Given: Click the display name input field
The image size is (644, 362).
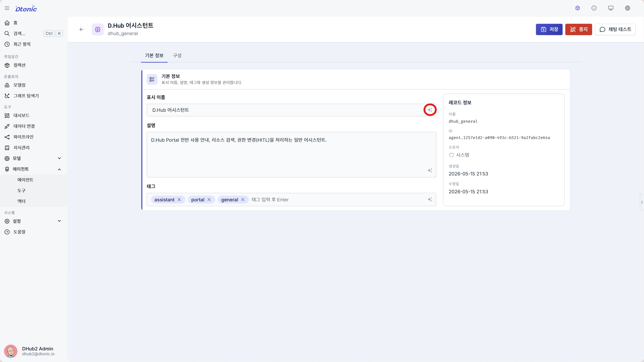Looking at the screenshot, I should click(292, 110).
